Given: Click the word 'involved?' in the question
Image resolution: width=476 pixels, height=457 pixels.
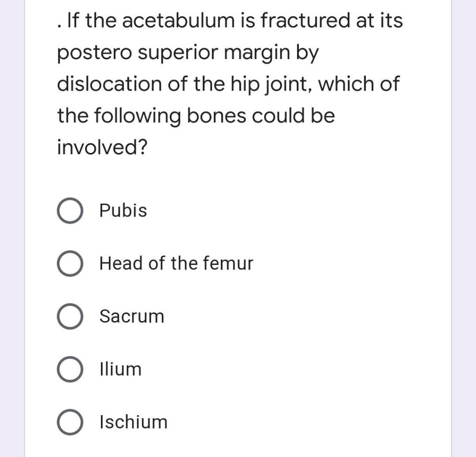Looking at the screenshot, I should 102,147.
